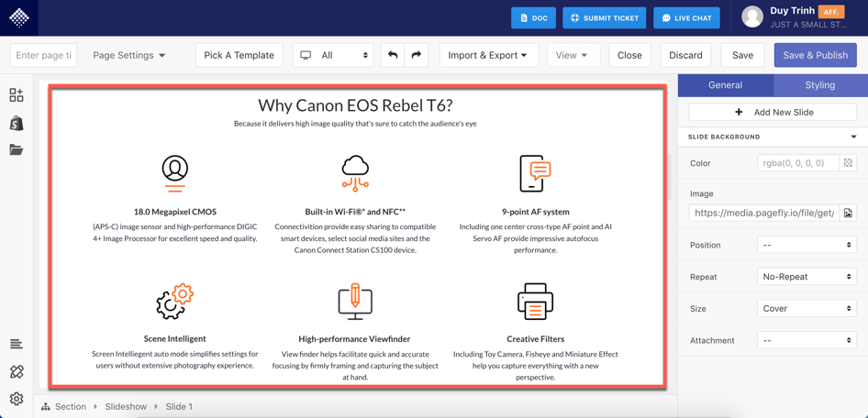Click the 'Creative Filters' title

[x=535, y=339]
